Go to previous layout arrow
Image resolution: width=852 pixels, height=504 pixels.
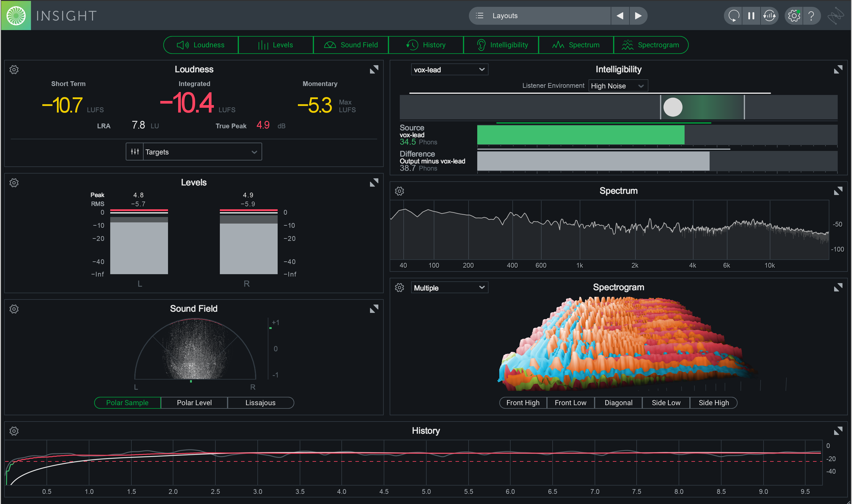620,15
